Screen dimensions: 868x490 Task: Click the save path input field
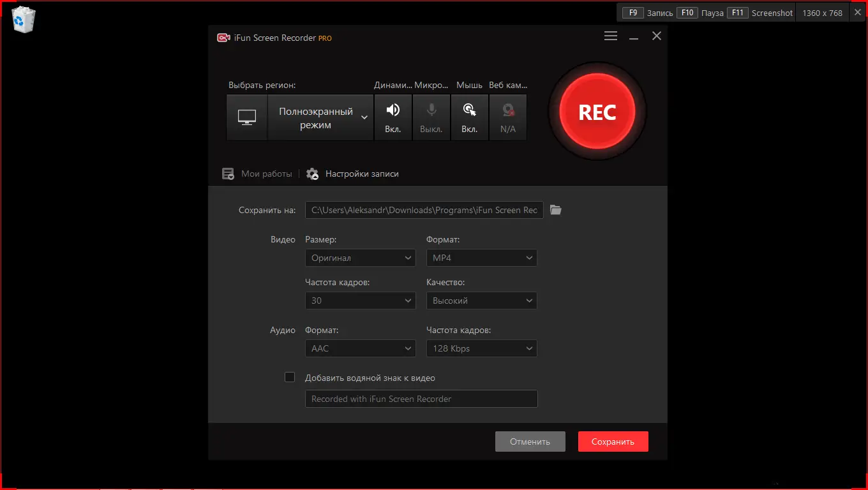point(424,209)
